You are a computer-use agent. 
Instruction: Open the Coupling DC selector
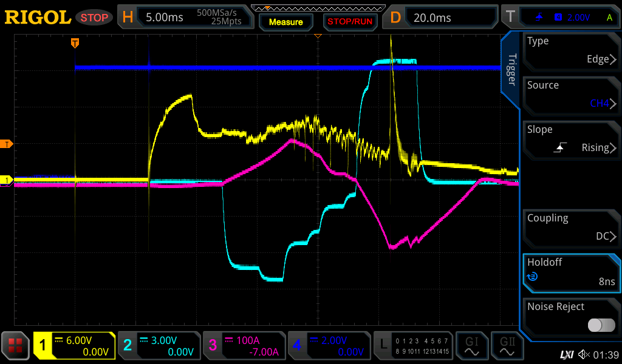[571, 227]
